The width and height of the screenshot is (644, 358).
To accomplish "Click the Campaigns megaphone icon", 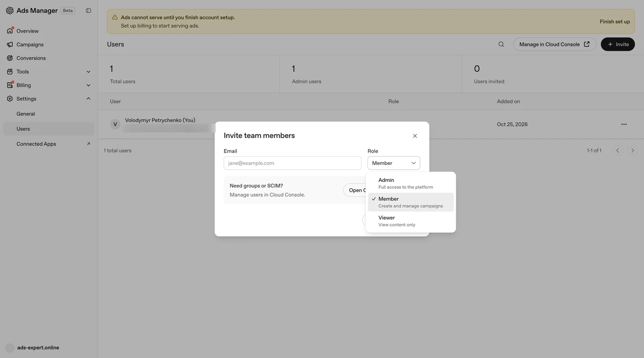I will [x=10, y=45].
